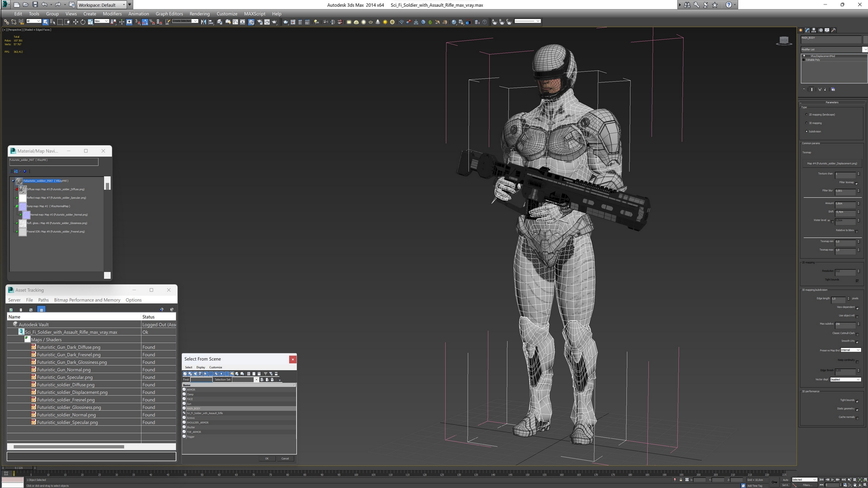Open the Hierarchy command panel tab
This screenshot has height=488, width=868.
coord(814,30)
